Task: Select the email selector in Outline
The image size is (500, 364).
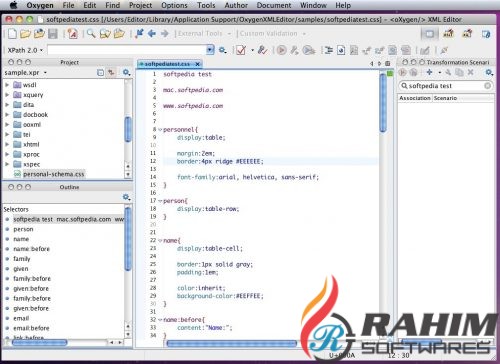Action: tap(21, 318)
